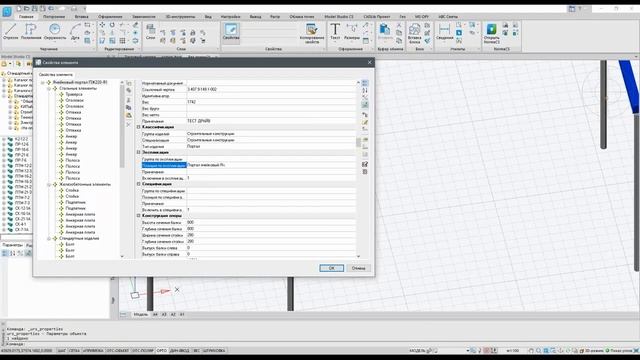Open the Вставка ribbon tab
The image size is (640, 360).
[82, 17]
